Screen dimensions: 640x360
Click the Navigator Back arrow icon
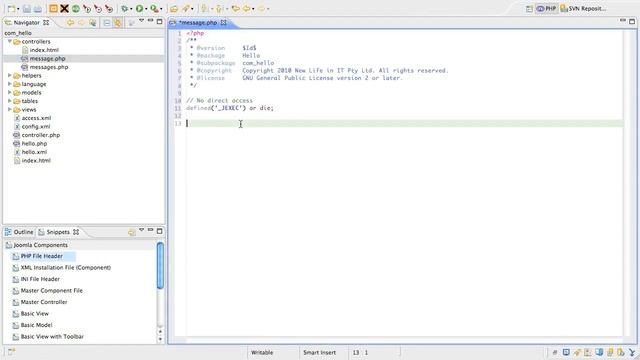click(70, 22)
